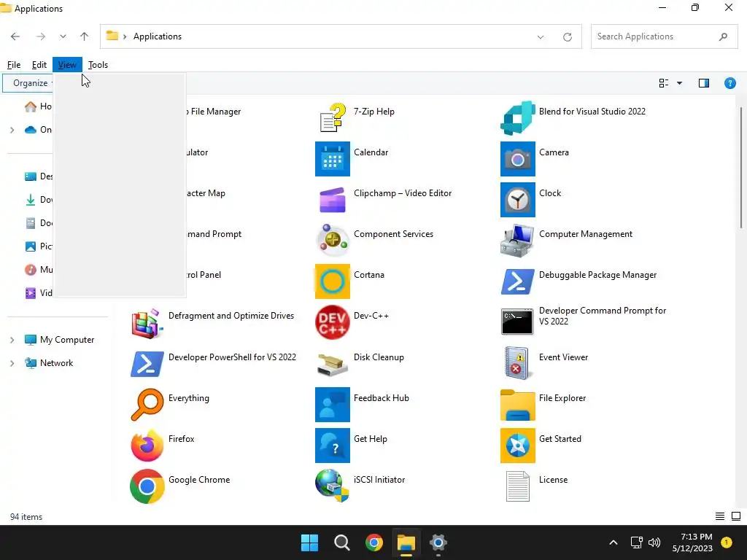Expand the My Computer tree node
Screen dimensions: 747x560
(12, 340)
